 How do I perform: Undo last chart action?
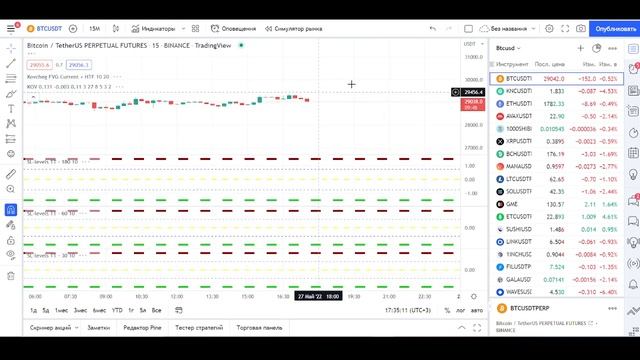(433, 29)
